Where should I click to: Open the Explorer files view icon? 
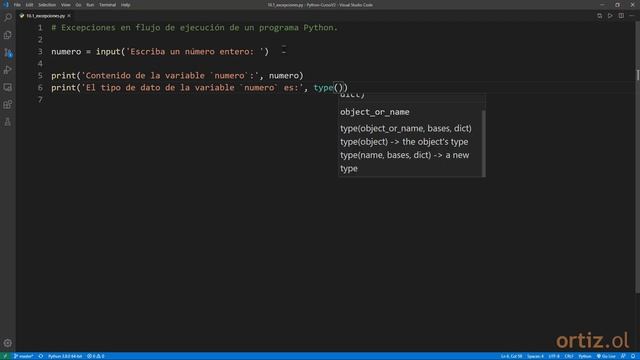click(x=8, y=35)
